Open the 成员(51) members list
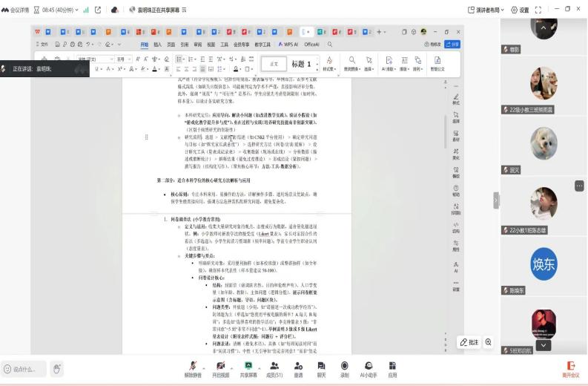The width and height of the screenshot is (588, 386). 275,366
